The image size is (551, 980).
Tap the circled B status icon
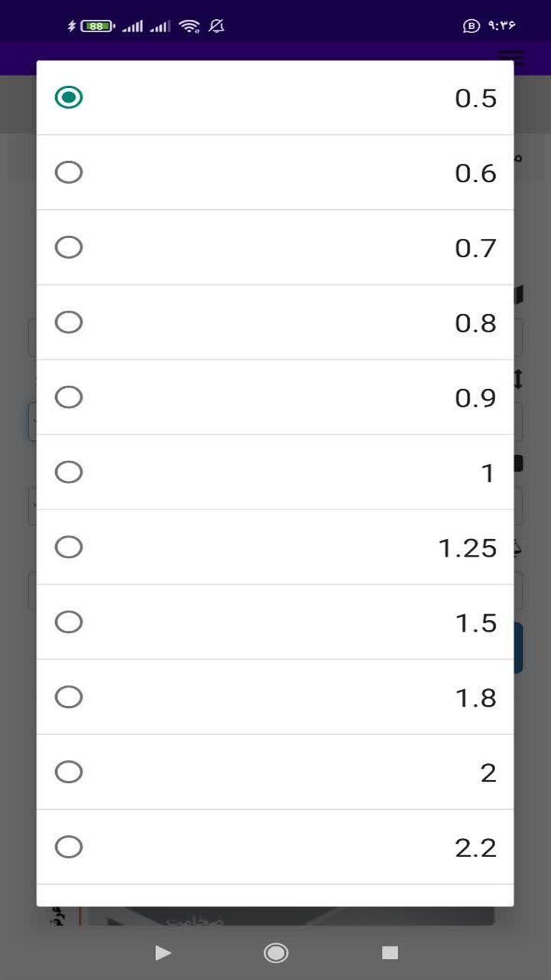471,26
